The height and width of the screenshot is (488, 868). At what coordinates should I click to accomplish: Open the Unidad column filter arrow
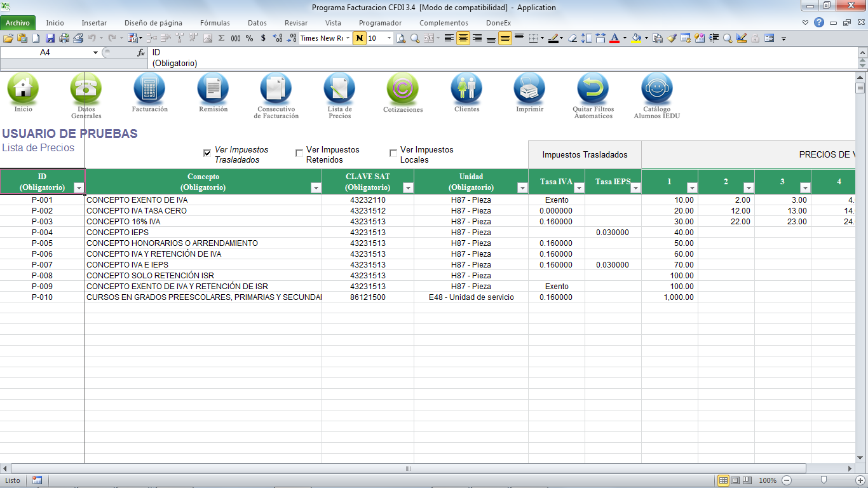[x=522, y=188]
